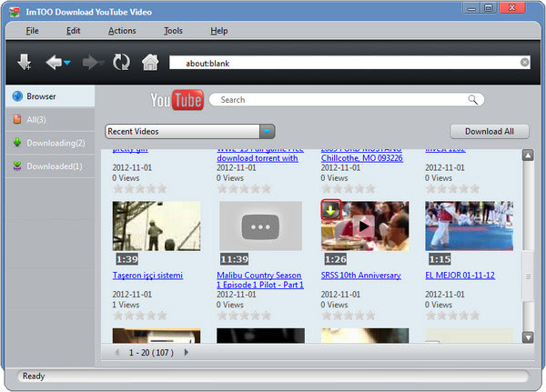The width and height of the screenshot is (546, 392).
Task: Go back with the left arrow
Action: click(x=54, y=63)
